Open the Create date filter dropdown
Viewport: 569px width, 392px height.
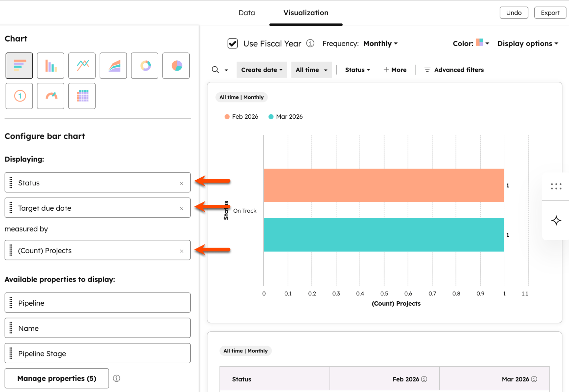262,70
